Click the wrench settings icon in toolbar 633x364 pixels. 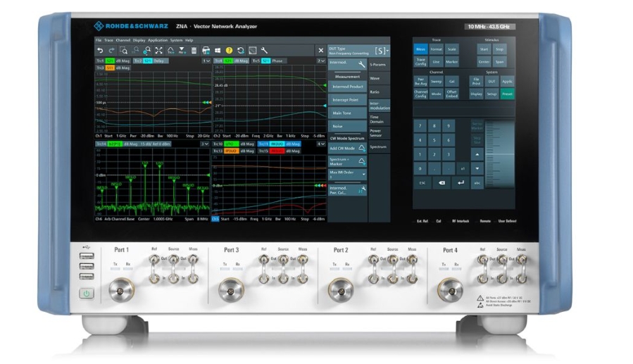pos(264,51)
